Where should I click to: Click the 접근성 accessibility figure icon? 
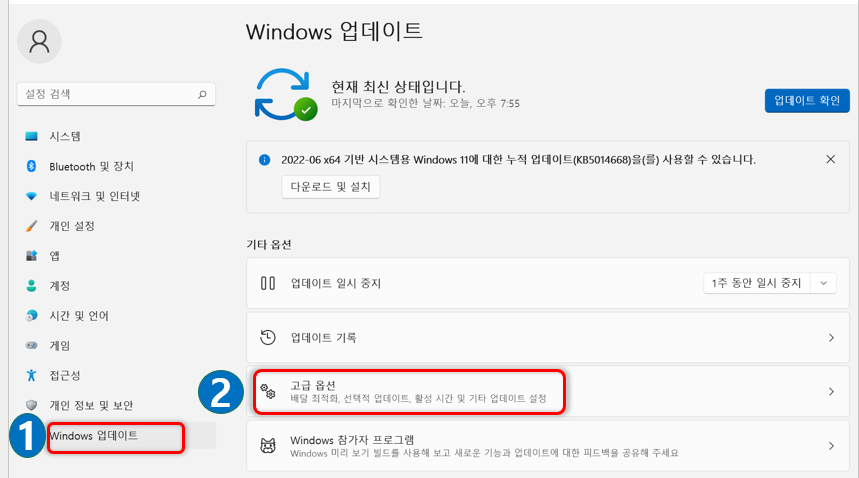[x=31, y=375]
